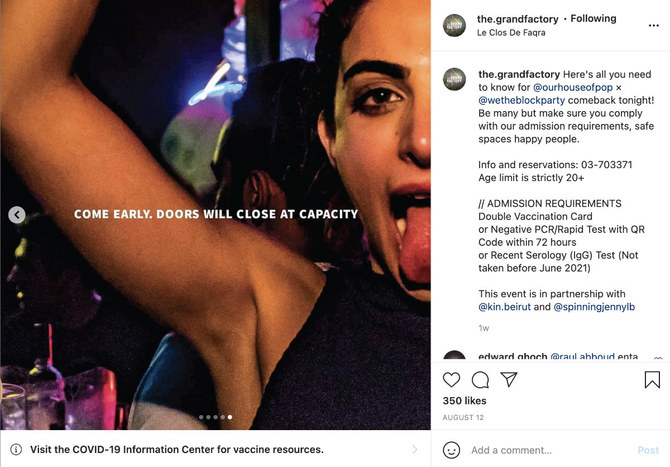Click the carousel dot indicators

point(215,417)
